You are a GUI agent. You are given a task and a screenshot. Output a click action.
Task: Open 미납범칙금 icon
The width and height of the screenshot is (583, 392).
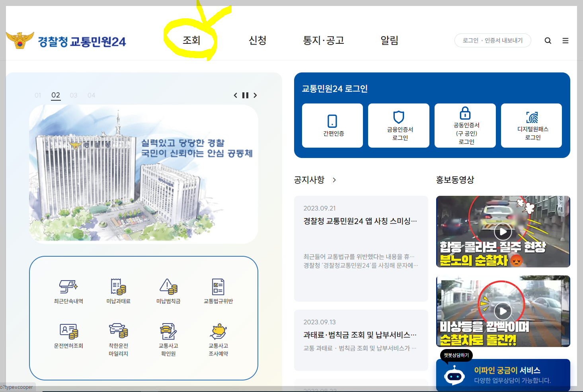[x=168, y=292]
